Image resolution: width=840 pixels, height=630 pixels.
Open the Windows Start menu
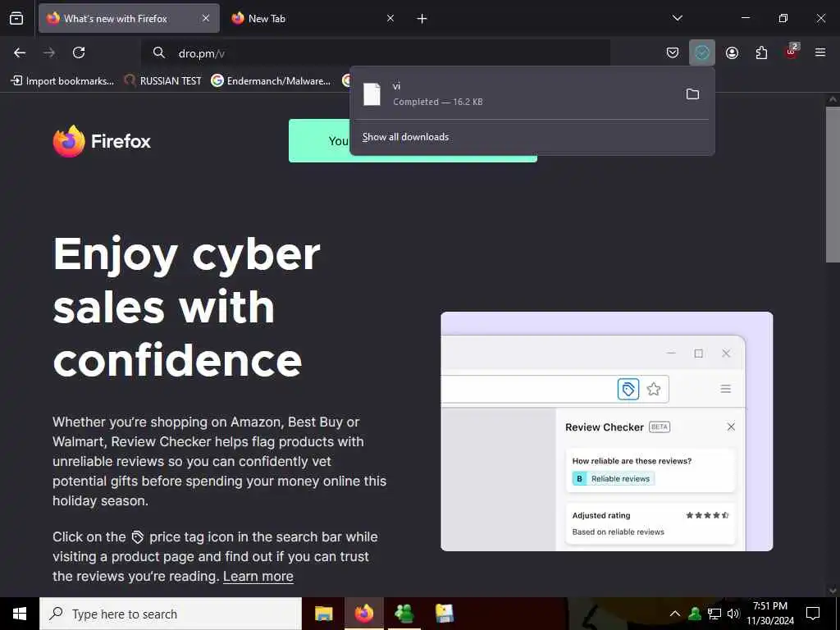pyautogui.click(x=20, y=614)
